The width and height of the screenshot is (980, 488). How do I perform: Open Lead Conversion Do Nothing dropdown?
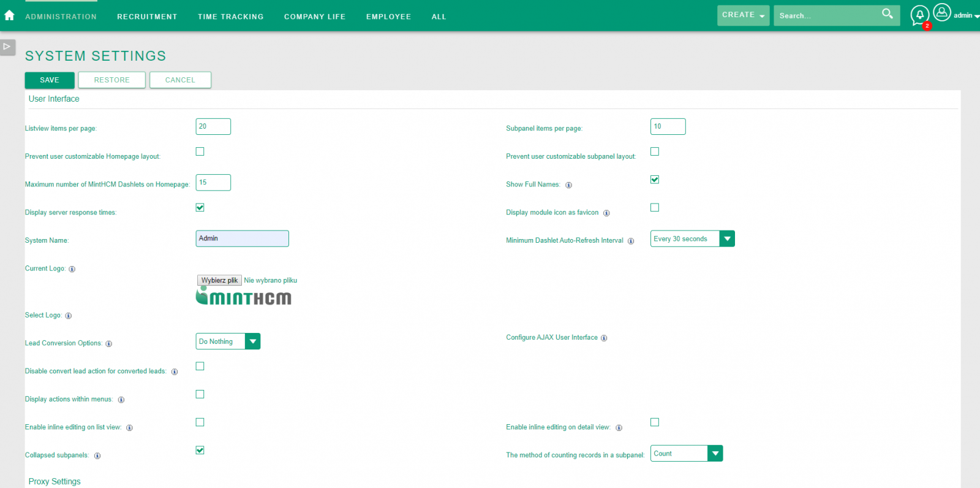pos(228,341)
